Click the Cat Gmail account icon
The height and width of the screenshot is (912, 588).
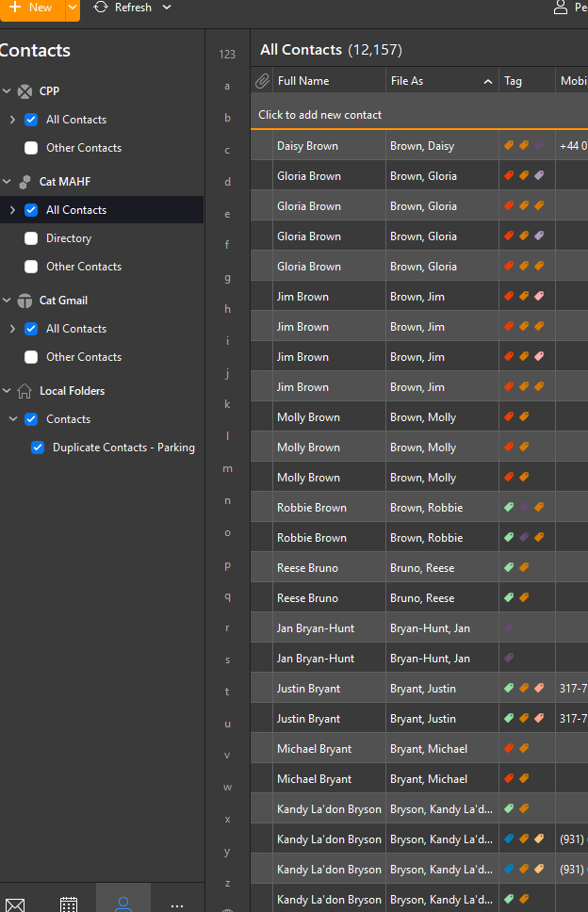[x=24, y=301]
